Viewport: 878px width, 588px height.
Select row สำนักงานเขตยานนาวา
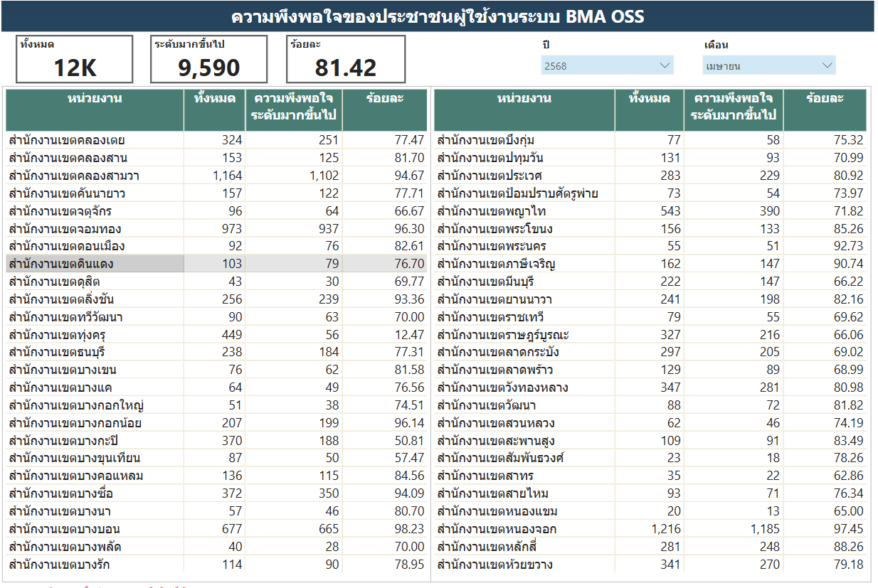click(x=650, y=299)
